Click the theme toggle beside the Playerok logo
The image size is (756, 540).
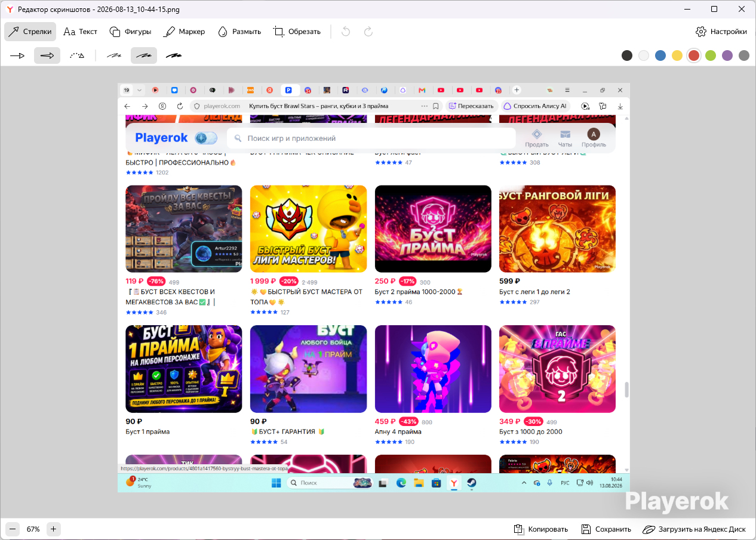[206, 138]
